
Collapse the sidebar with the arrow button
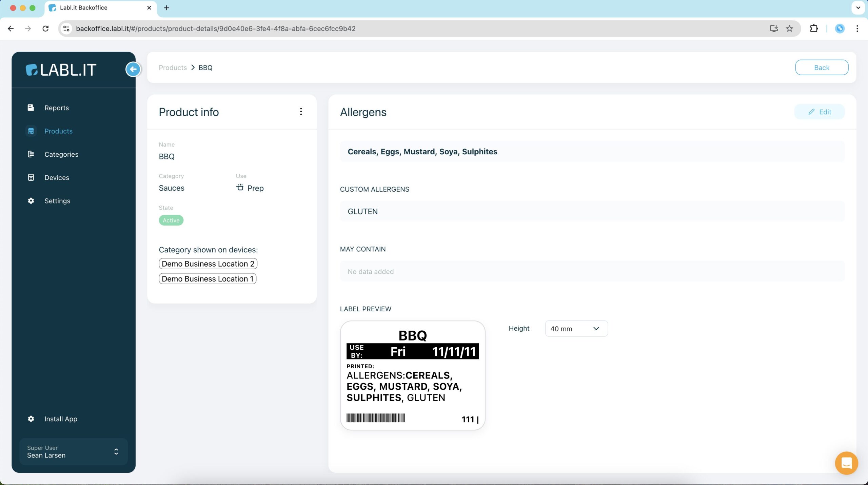[133, 70]
